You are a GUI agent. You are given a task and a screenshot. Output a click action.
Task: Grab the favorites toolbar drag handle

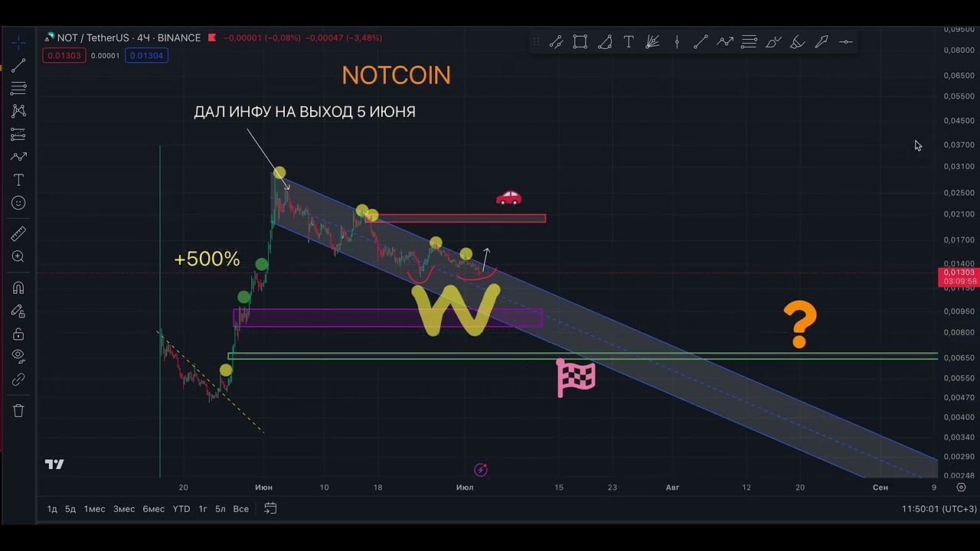[x=536, y=42]
